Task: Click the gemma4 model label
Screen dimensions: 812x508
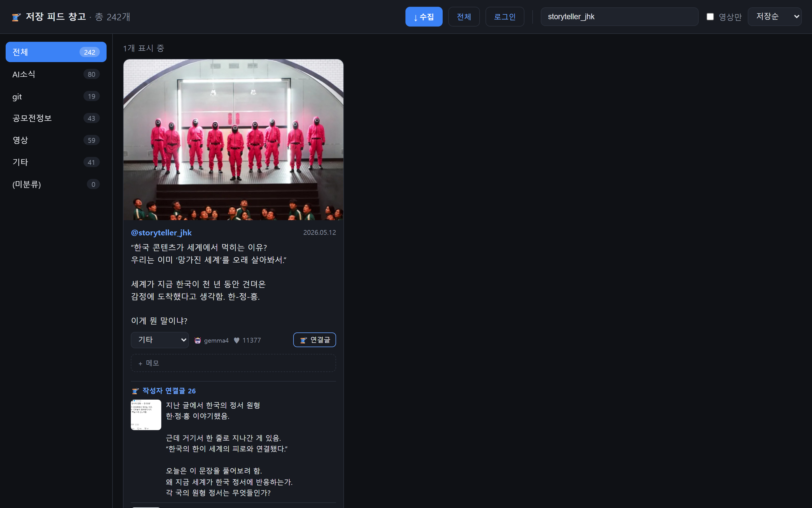Action: tap(216, 340)
